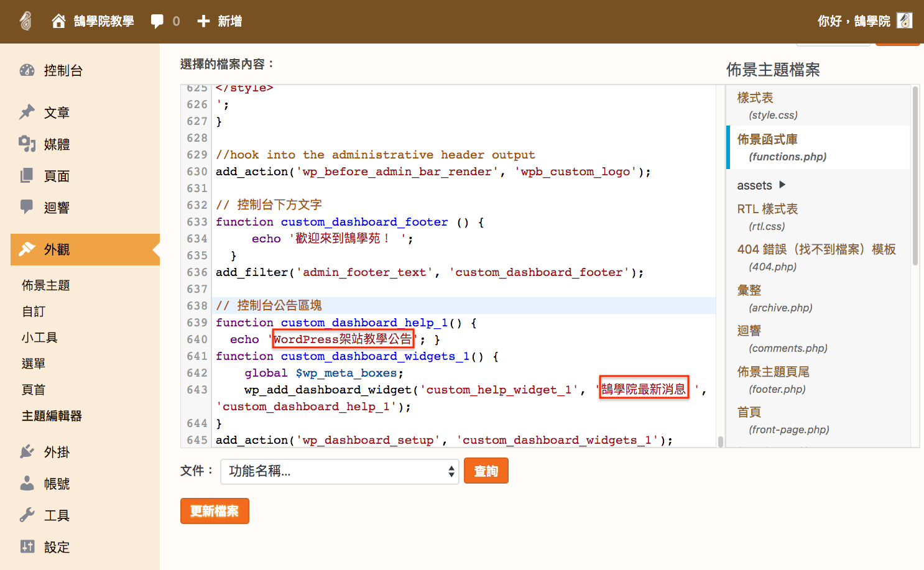Expand the assets folder arrow

click(x=782, y=185)
